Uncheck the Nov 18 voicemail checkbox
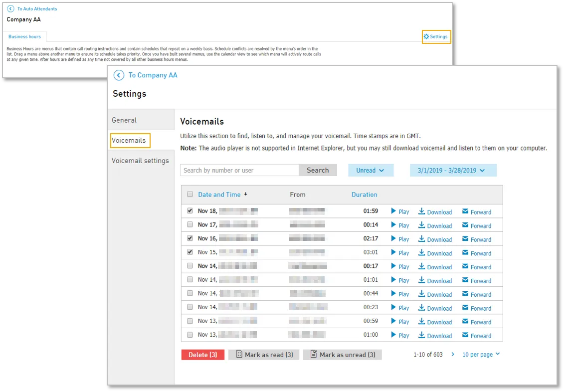The height and width of the screenshot is (392, 564). pyautogui.click(x=190, y=211)
